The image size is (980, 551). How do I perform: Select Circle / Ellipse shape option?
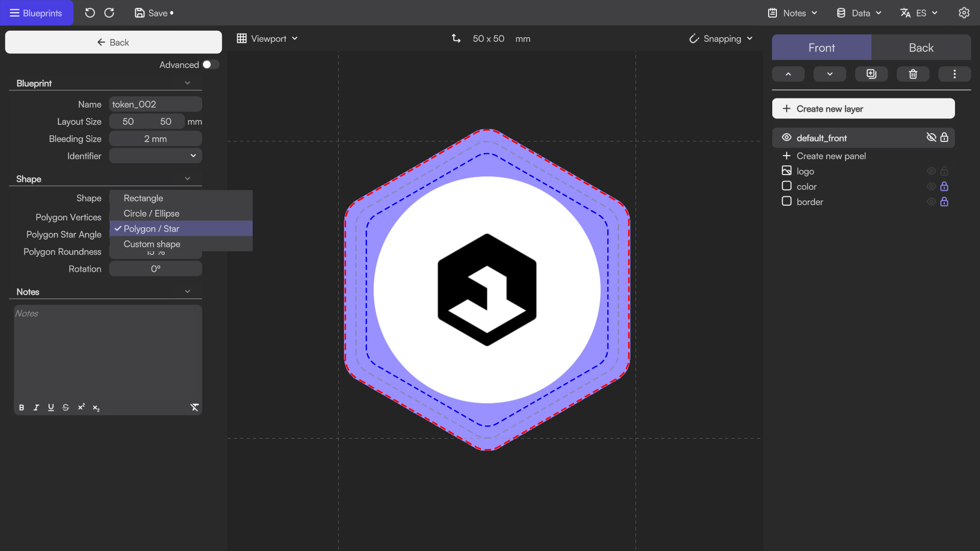[x=151, y=213]
